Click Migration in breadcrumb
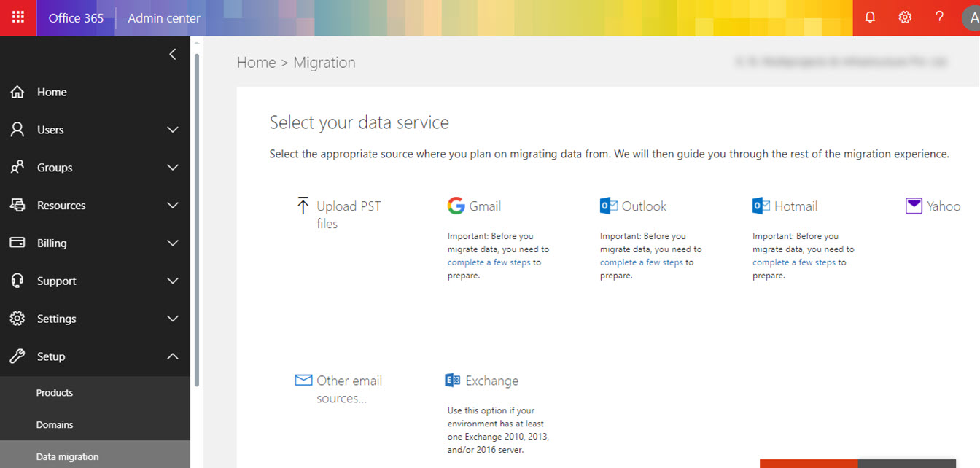Viewport: 980px width, 468px height. 324,63
